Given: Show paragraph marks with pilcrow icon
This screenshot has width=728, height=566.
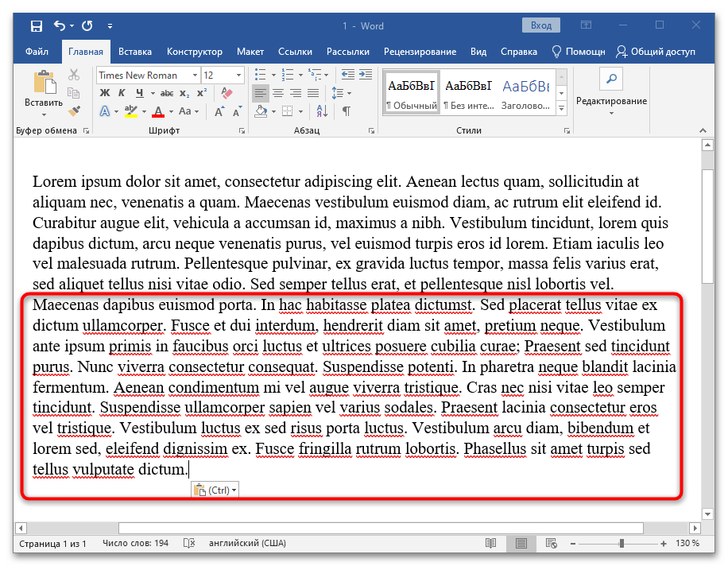Looking at the screenshot, I should [347, 111].
